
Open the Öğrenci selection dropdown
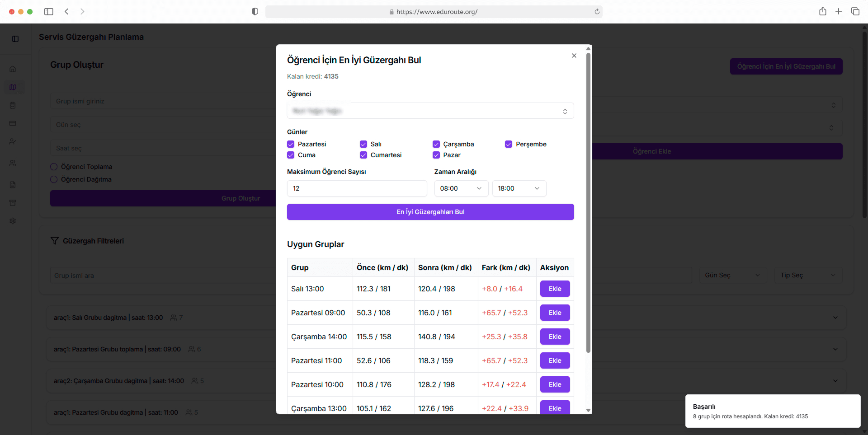tap(430, 111)
